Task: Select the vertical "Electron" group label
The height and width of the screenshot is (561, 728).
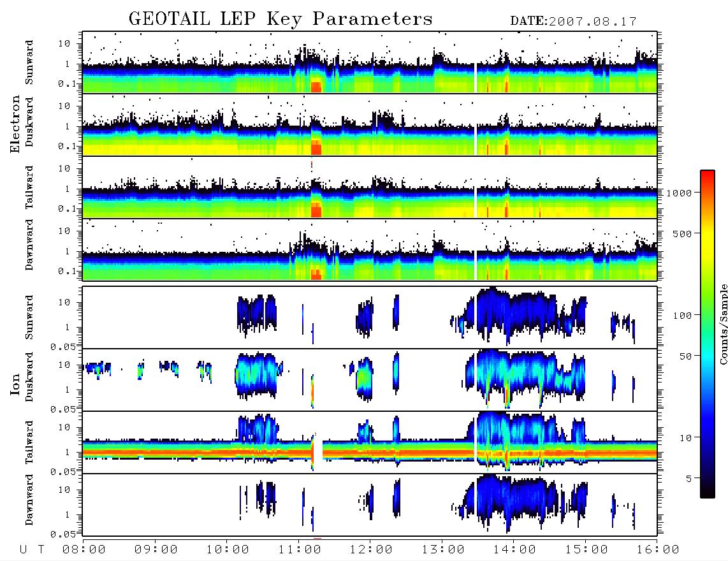Action: [15, 124]
